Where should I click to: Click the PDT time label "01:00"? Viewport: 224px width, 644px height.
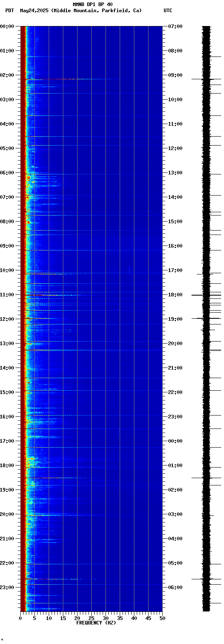(x=7, y=51)
